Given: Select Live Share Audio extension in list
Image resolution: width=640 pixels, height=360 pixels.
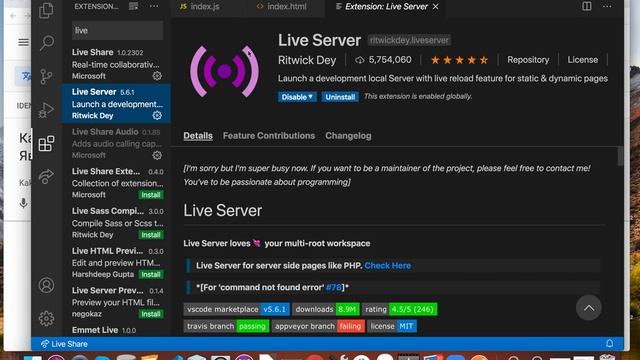Looking at the screenshot, I should click(116, 143).
